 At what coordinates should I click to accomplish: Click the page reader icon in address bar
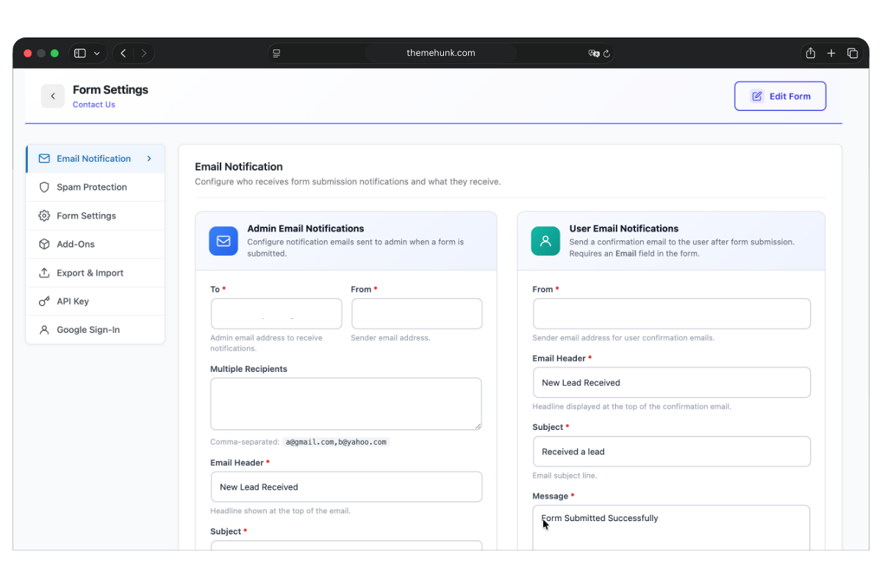point(276,53)
